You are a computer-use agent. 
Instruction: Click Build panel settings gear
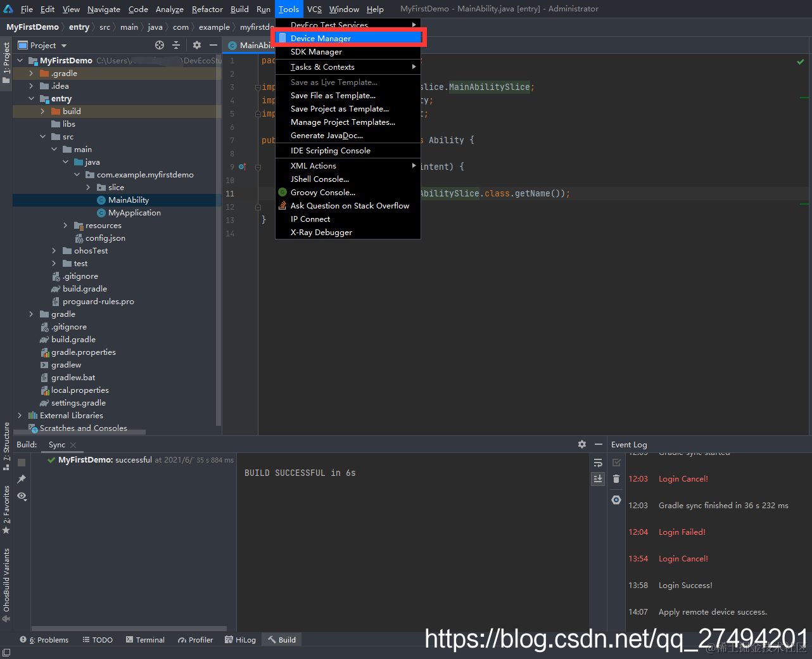582,444
